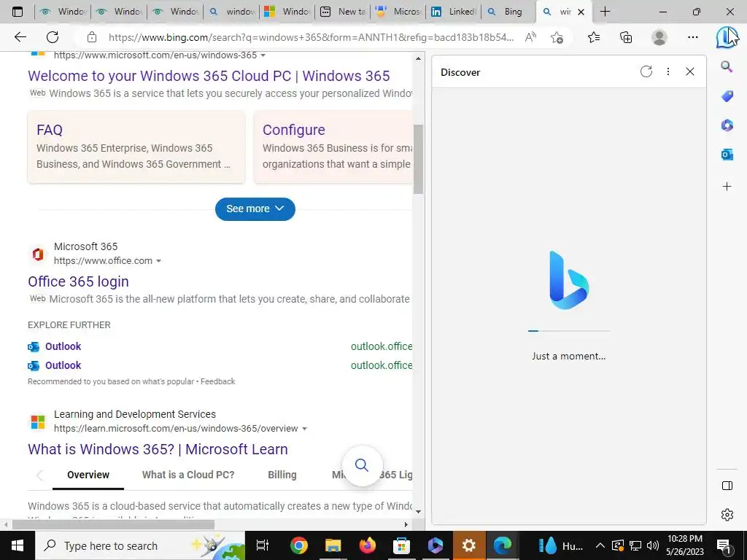Close the active search tab
Screen dimensions: 747x560
(581, 12)
